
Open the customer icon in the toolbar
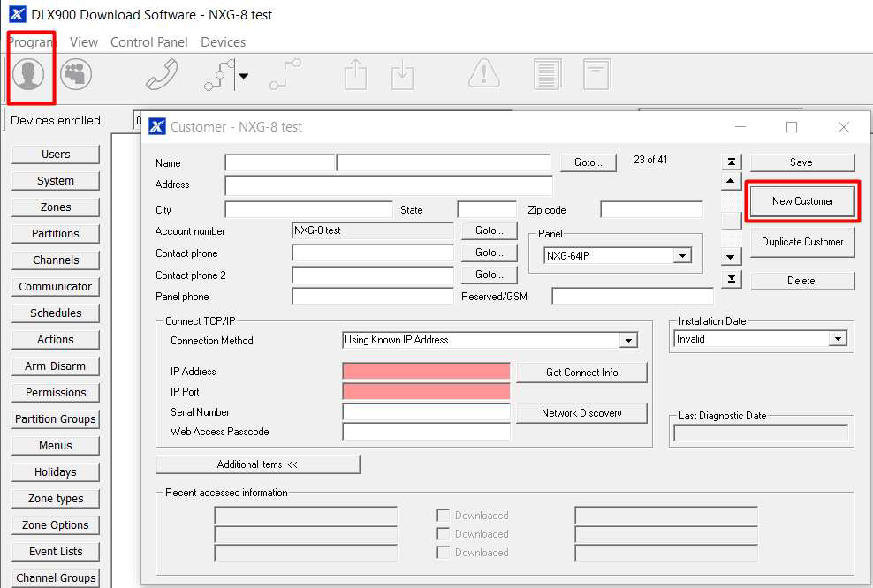(x=28, y=74)
